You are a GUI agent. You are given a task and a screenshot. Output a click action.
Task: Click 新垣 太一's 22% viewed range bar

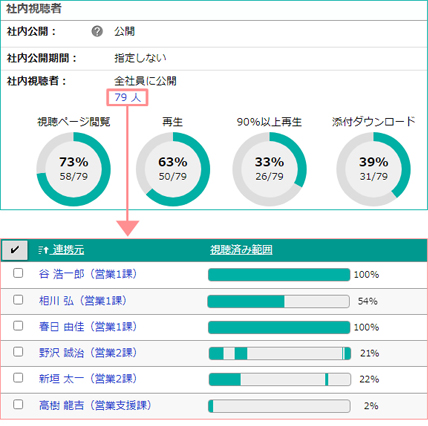280,379
